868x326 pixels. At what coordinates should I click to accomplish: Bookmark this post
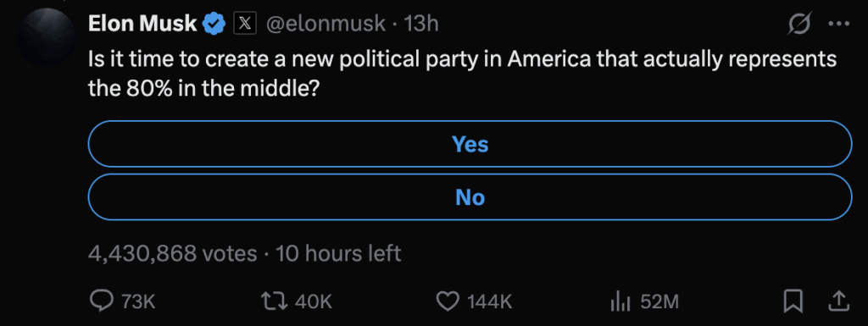[x=793, y=301]
